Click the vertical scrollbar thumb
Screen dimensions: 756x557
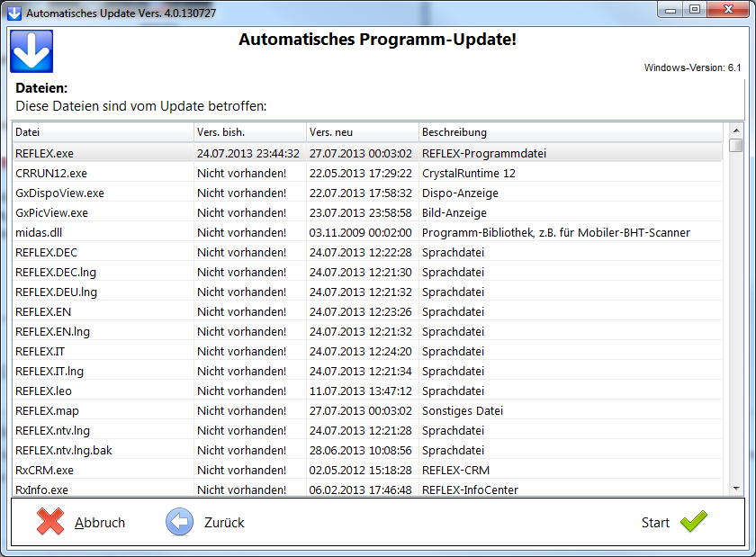[x=736, y=145]
